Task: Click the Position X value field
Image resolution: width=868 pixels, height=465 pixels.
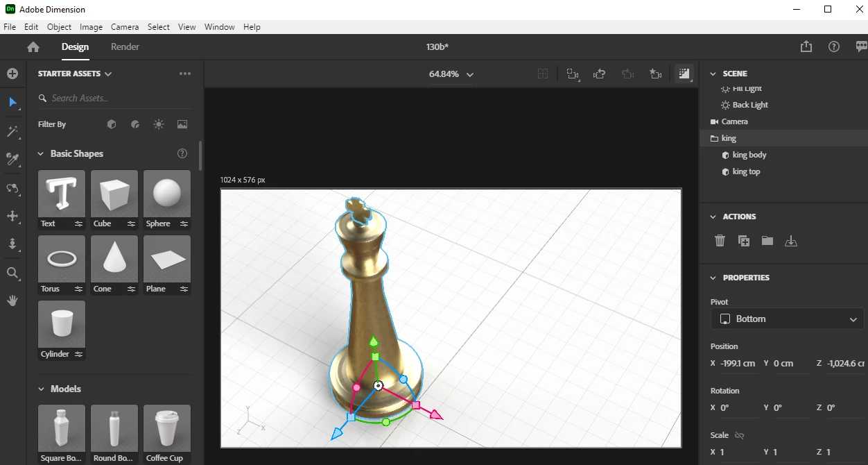Action: click(739, 363)
